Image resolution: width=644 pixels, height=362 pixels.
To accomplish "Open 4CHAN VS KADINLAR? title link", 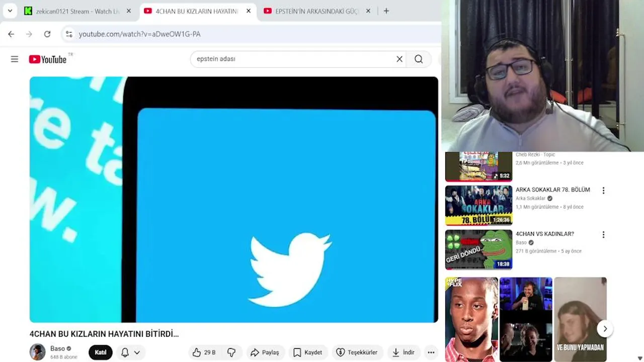I will [x=545, y=234].
